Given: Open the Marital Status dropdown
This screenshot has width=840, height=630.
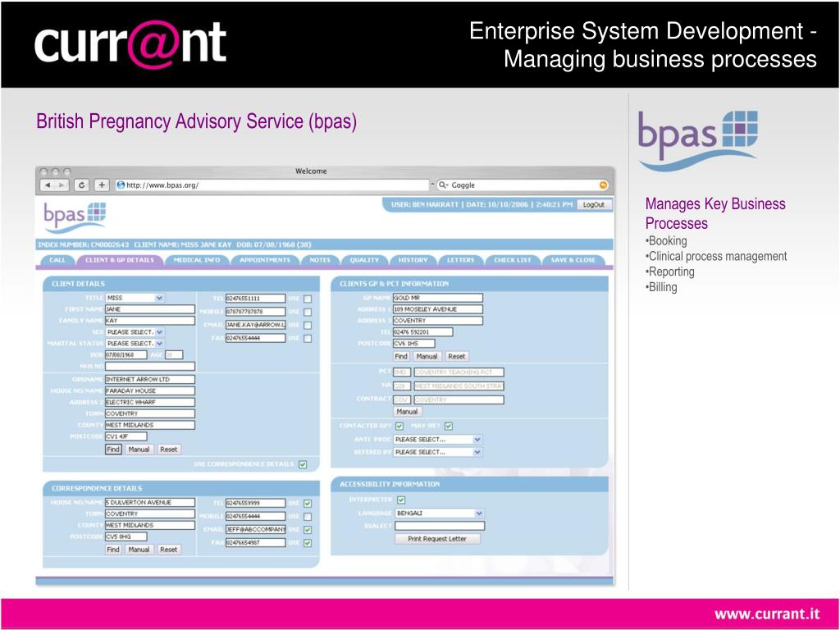Looking at the screenshot, I should 135,344.
